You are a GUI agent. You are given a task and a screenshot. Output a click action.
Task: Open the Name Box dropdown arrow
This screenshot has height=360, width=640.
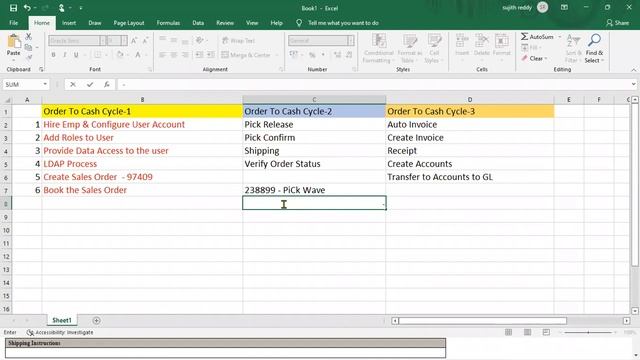[x=45, y=84]
